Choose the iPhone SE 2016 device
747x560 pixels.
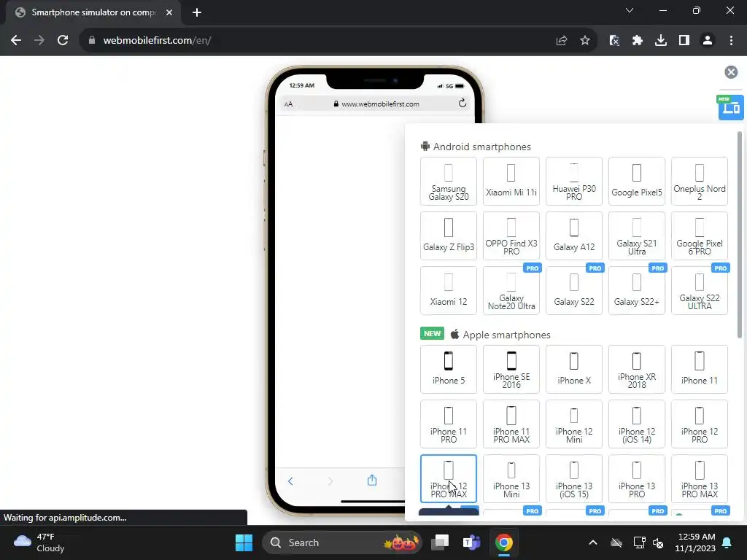(x=511, y=370)
